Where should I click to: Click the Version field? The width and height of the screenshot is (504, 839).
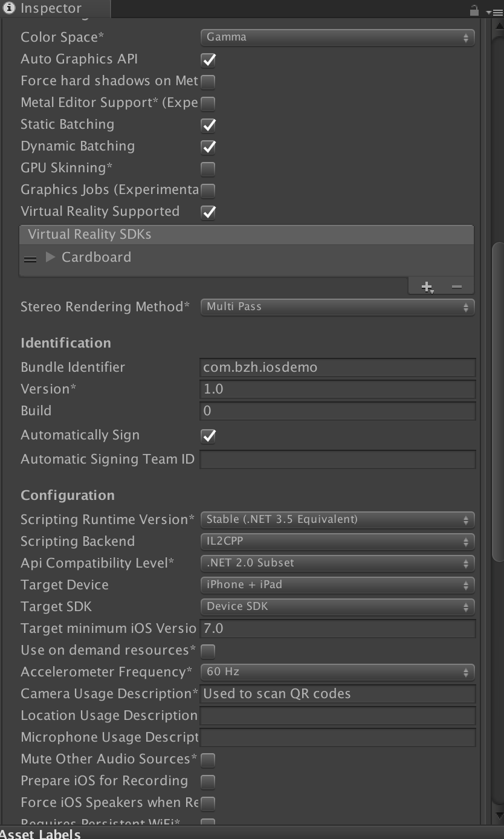[x=338, y=389]
